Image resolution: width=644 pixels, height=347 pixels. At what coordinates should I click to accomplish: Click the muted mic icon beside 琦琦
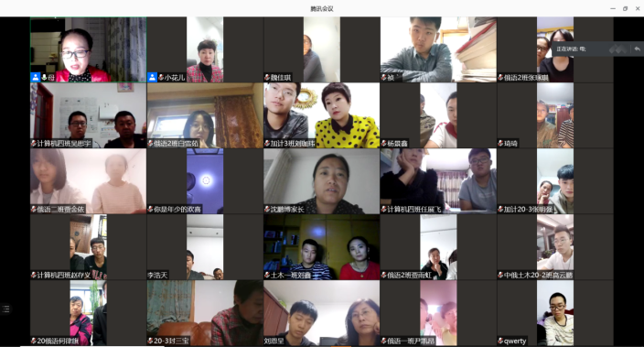coord(500,144)
